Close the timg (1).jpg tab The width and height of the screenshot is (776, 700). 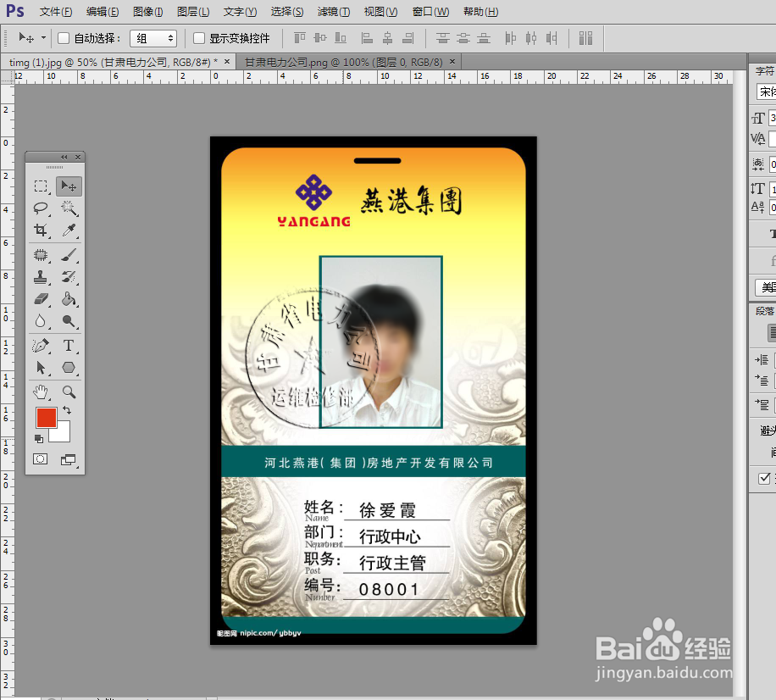[227, 61]
